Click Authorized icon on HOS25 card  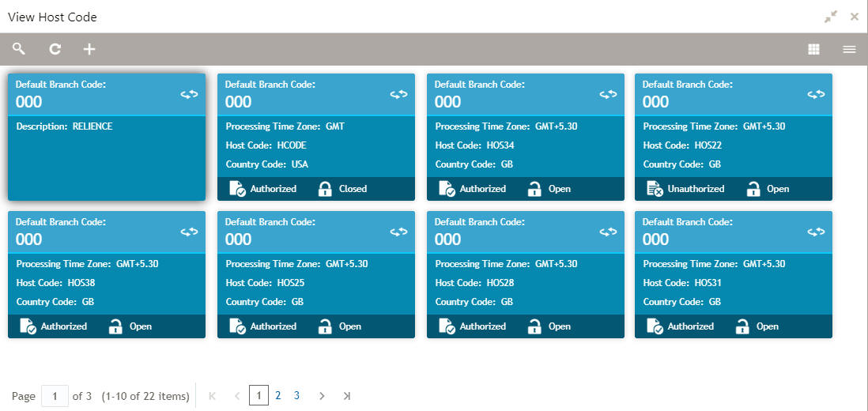click(x=238, y=326)
